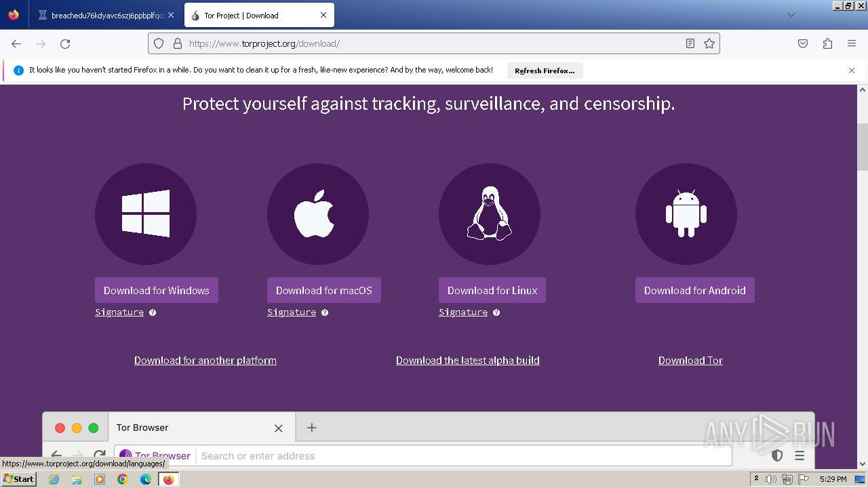Click help icon beside Windows Signature
This screenshot has width=868, height=488.
click(153, 312)
